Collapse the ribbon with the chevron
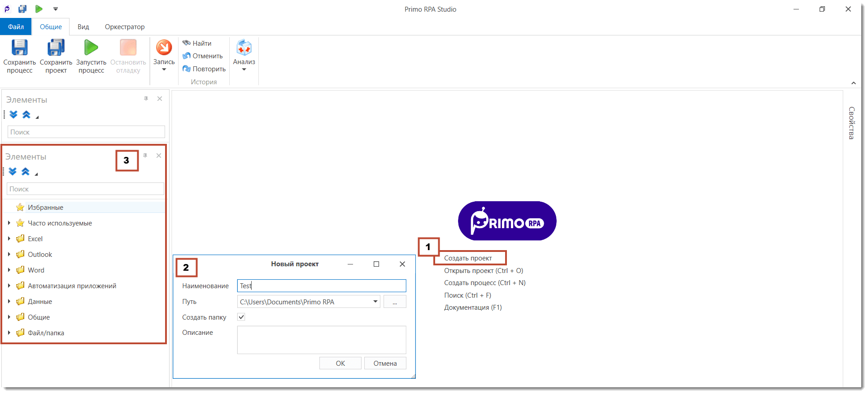 coord(853,83)
